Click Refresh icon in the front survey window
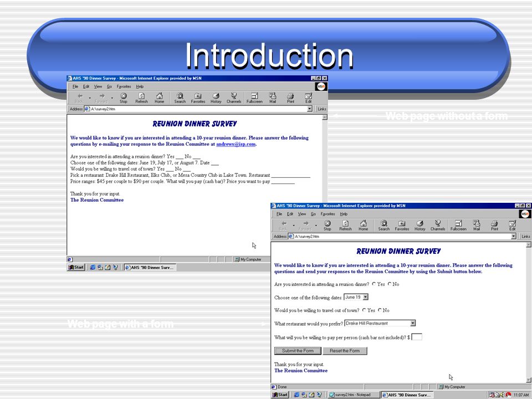This screenshot has width=532, height=399. click(345, 226)
